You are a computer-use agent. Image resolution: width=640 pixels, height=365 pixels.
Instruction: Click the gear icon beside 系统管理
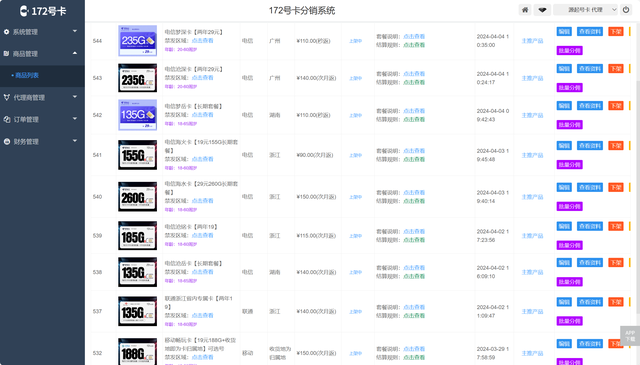click(x=7, y=32)
